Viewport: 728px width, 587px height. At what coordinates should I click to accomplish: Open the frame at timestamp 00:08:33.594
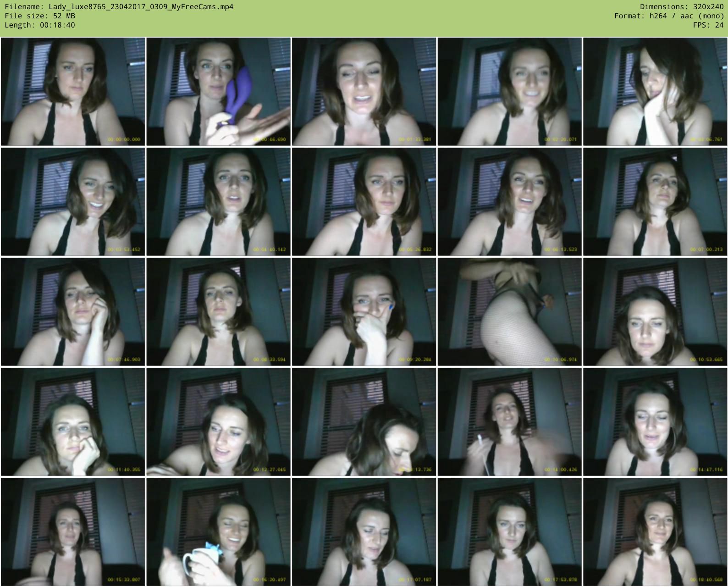point(218,312)
